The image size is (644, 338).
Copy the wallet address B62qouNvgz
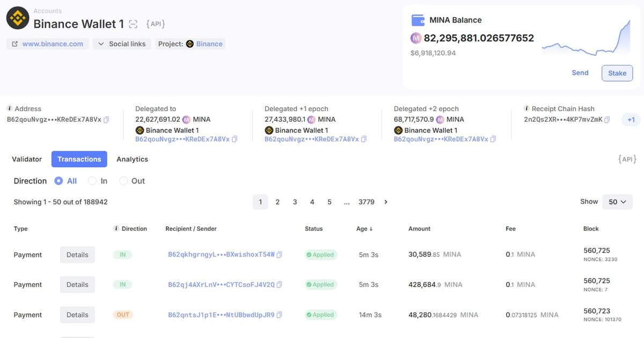click(106, 120)
